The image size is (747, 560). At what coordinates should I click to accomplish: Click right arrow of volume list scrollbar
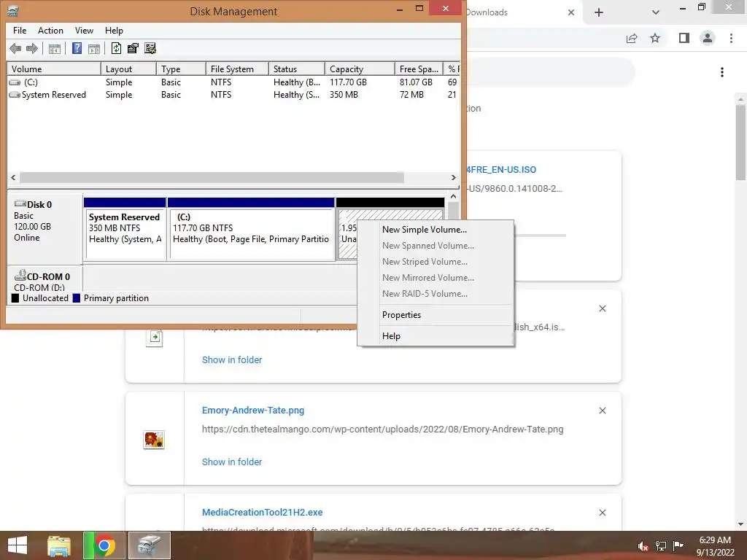coord(453,178)
